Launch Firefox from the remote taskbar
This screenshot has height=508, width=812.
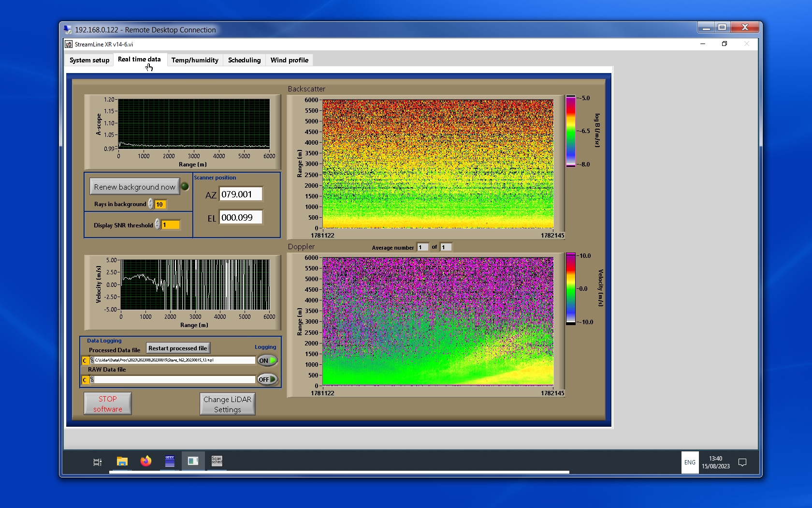[145, 462]
